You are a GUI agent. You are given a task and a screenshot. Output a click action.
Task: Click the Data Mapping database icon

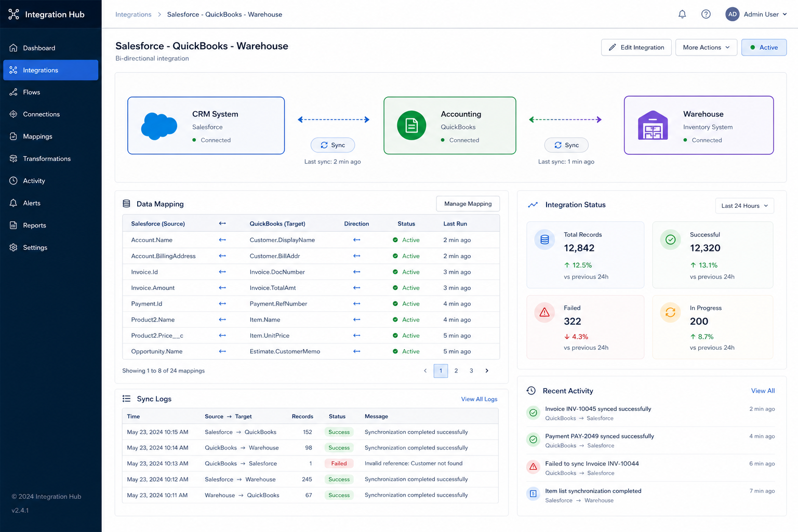(126, 204)
